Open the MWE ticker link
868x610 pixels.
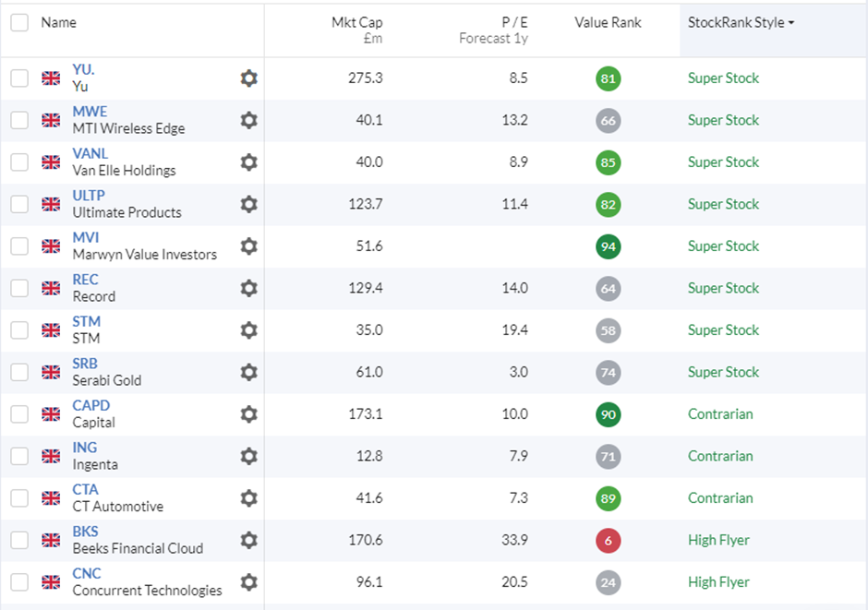90,111
